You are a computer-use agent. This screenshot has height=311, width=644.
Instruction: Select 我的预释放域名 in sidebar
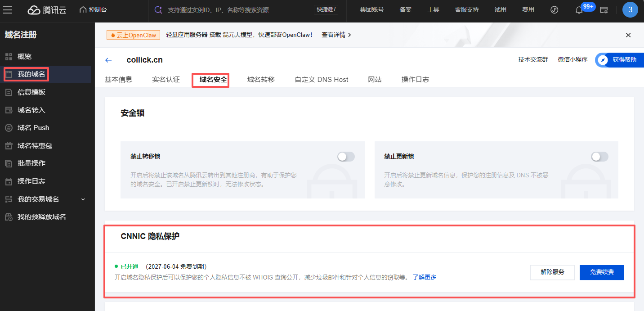(42, 217)
